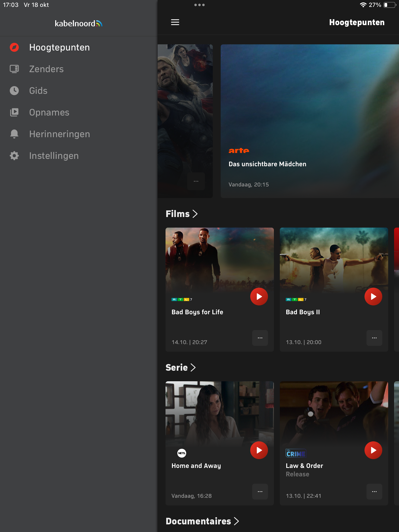Click RTL 7 logo on Bad Boys II
Image resolution: width=399 pixels, height=532 pixels.
296,299
